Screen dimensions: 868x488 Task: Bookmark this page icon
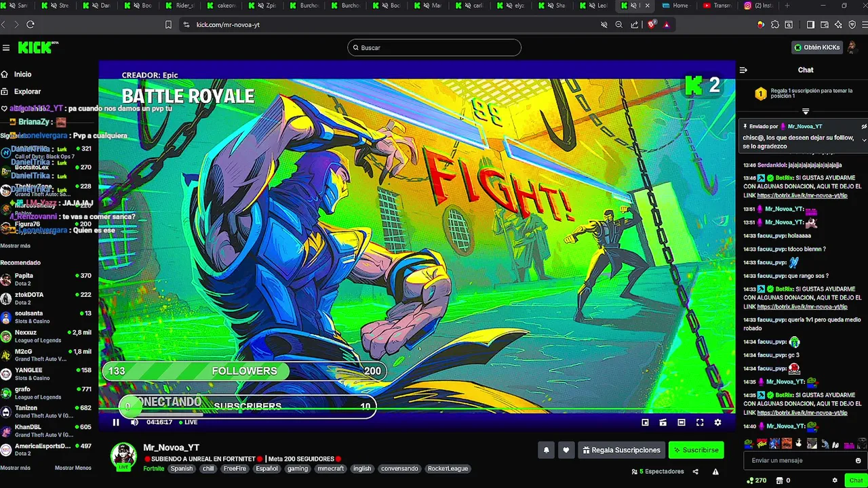point(168,24)
